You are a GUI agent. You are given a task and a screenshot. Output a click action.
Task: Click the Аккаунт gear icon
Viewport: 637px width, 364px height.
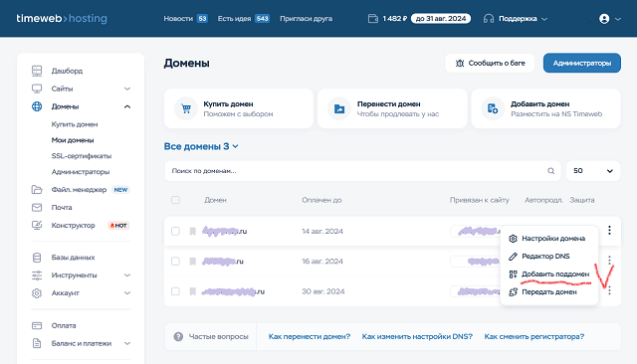[37, 293]
